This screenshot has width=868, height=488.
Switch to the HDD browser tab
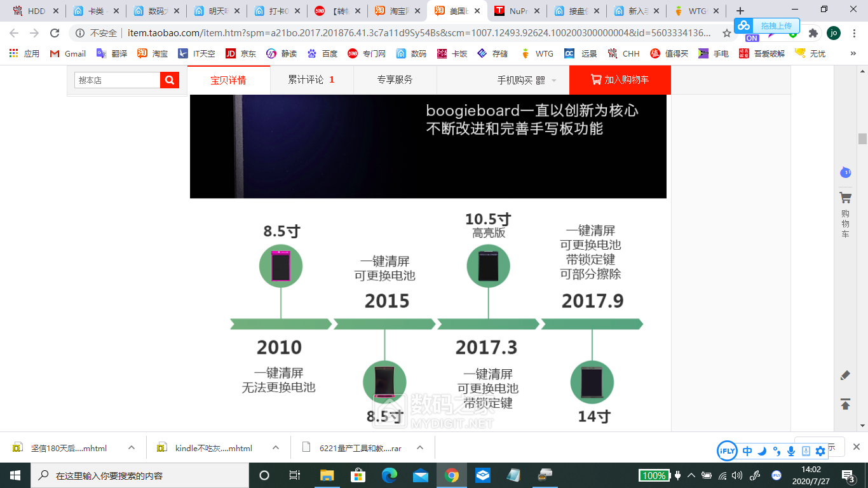tap(36, 11)
